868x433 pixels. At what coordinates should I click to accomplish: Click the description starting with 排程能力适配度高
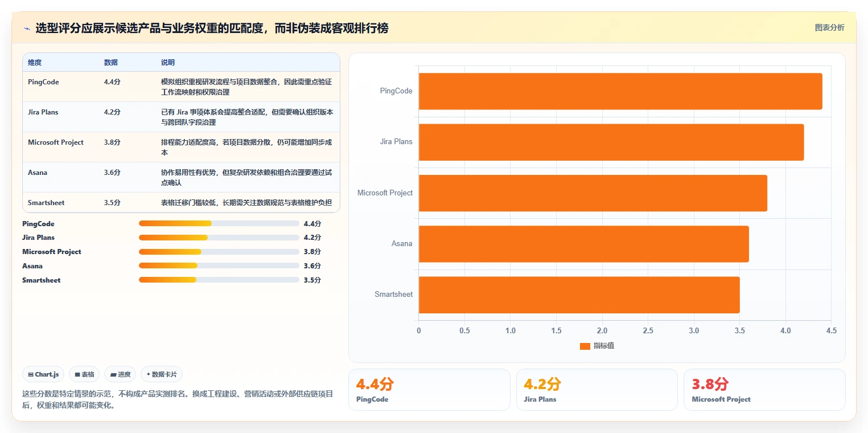tap(247, 148)
